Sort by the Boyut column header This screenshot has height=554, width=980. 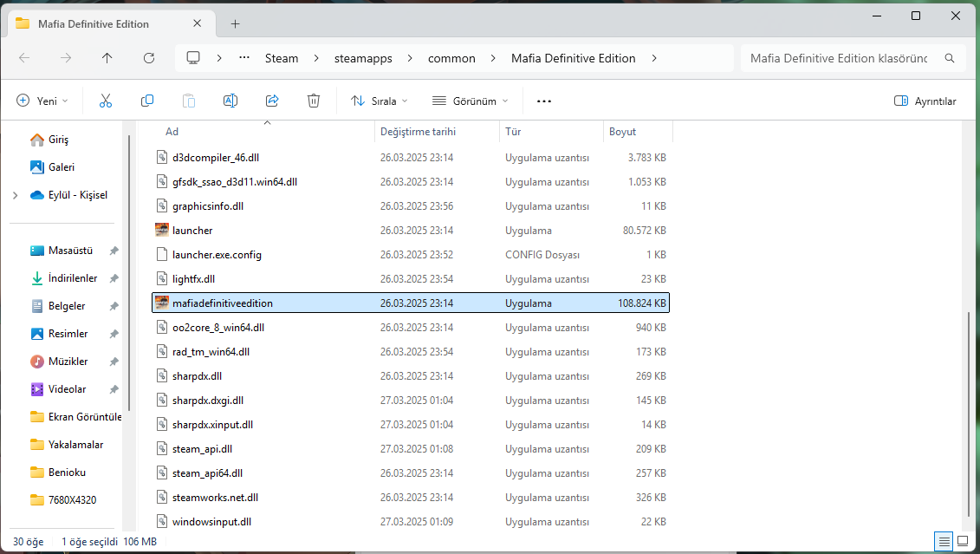click(x=622, y=131)
